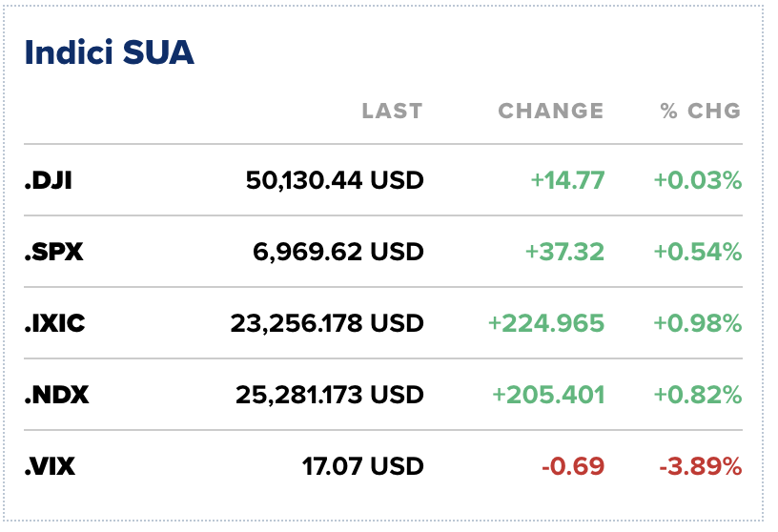Viewport: 778px width, 532px height.
Task: Click the LAST column header
Action: [391, 111]
